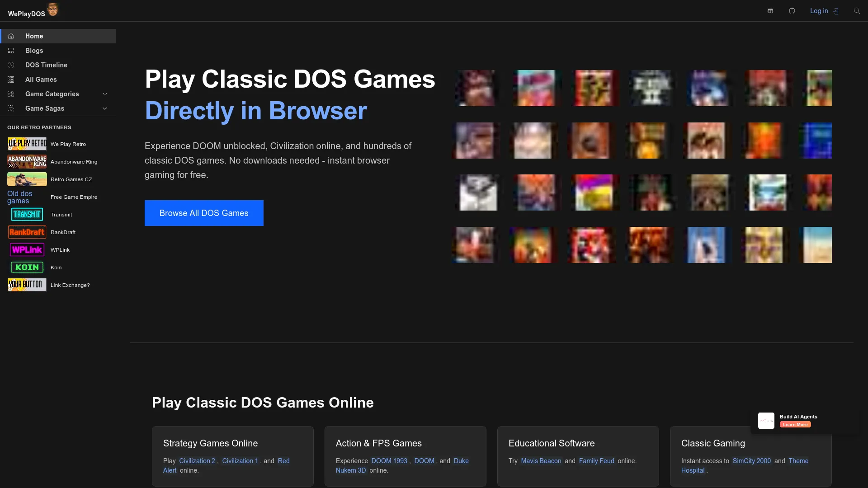Click the Blogs sidebar icon

click(x=11, y=51)
